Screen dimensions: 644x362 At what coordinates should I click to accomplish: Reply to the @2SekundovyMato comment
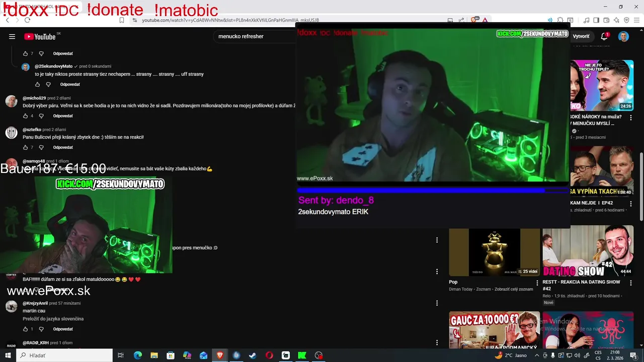point(70,84)
